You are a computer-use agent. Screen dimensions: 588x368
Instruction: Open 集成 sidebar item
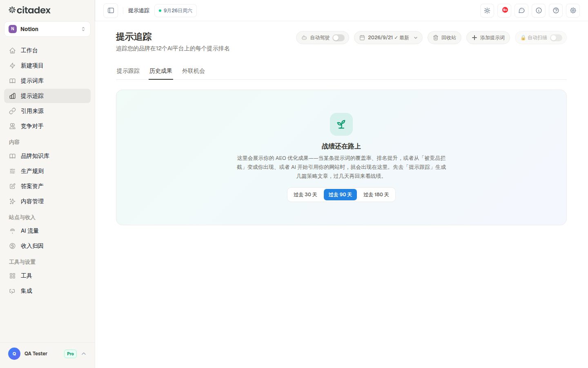click(x=47, y=291)
